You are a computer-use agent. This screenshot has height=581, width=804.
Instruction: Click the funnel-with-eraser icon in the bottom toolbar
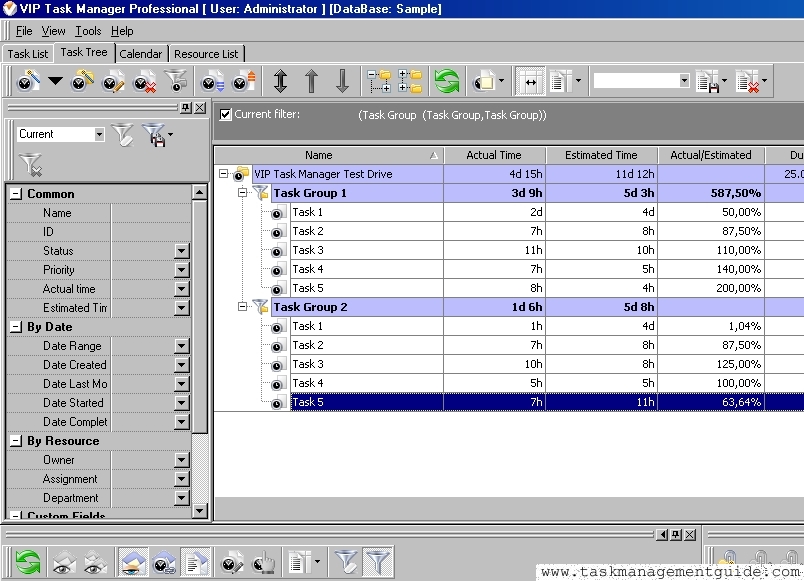[346, 562]
